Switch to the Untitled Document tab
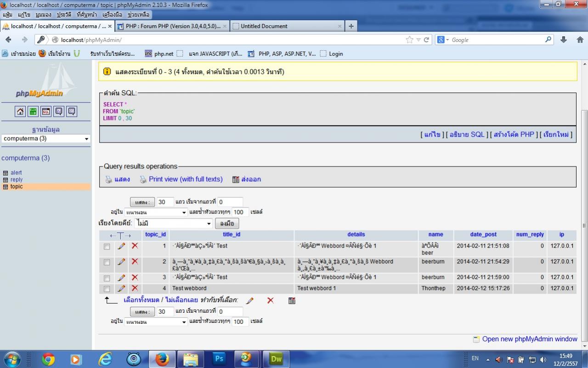This screenshot has height=368, width=588. [286, 26]
